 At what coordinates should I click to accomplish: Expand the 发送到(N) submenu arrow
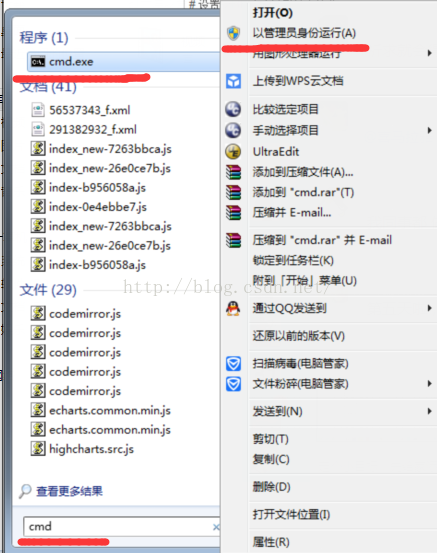[x=429, y=411]
